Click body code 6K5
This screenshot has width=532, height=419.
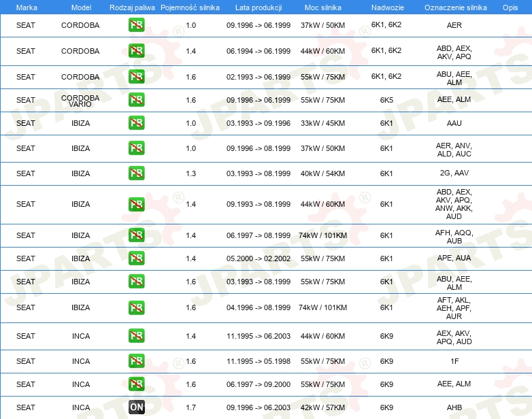coord(386,100)
